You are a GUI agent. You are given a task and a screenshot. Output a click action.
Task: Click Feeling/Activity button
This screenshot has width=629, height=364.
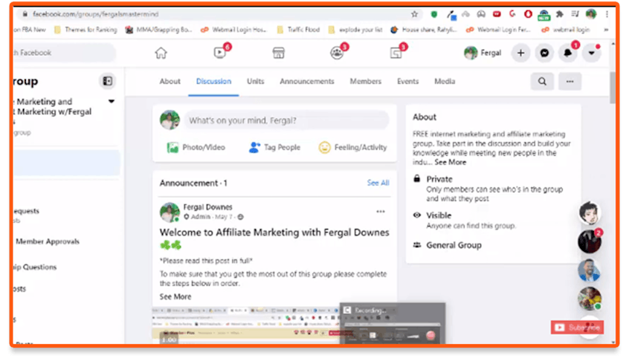(x=352, y=148)
